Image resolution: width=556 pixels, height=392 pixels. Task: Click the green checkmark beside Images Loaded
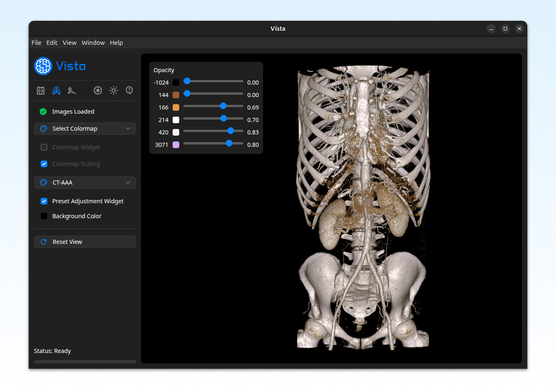(43, 111)
